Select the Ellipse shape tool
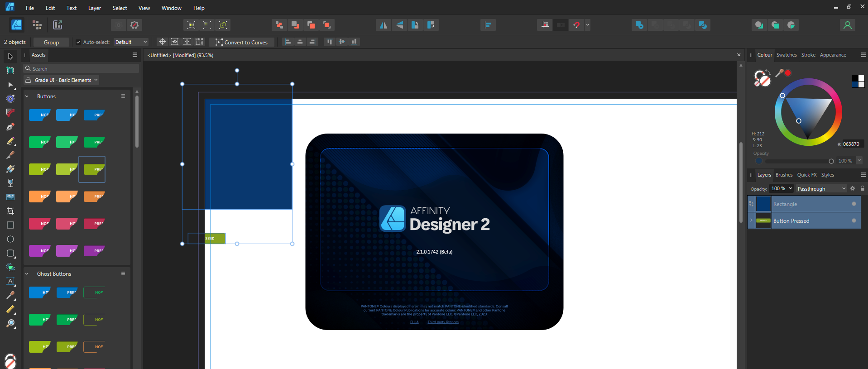 pyautogui.click(x=10, y=239)
